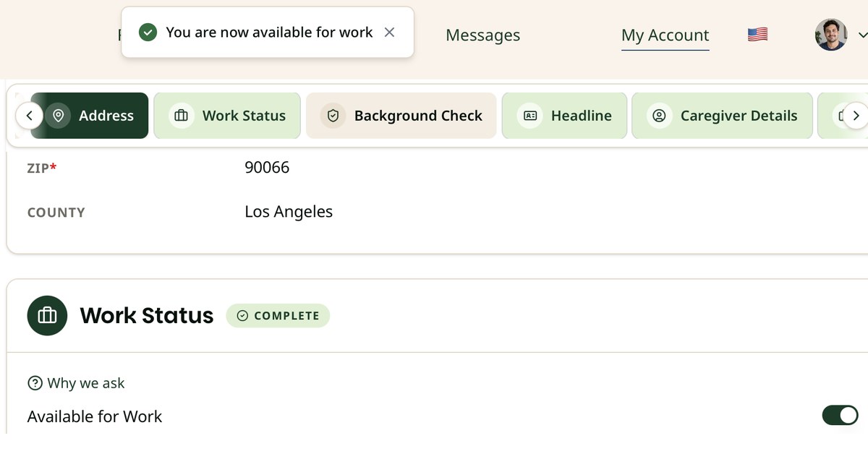The height and width of the screenshot is (467, 868).
Task: Click the ZIP value 90066
Action: [x=267, y=168]
